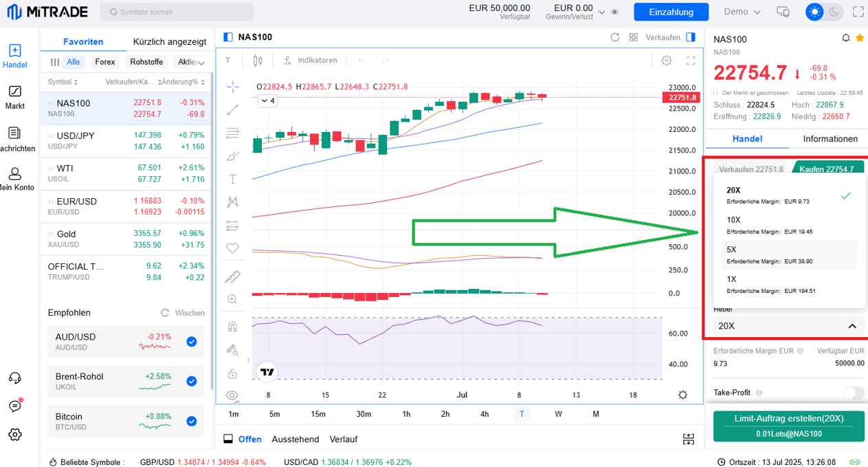
Task: Change candlestick chart style icon
Action: pyautogui.click(x=258, y=61)
